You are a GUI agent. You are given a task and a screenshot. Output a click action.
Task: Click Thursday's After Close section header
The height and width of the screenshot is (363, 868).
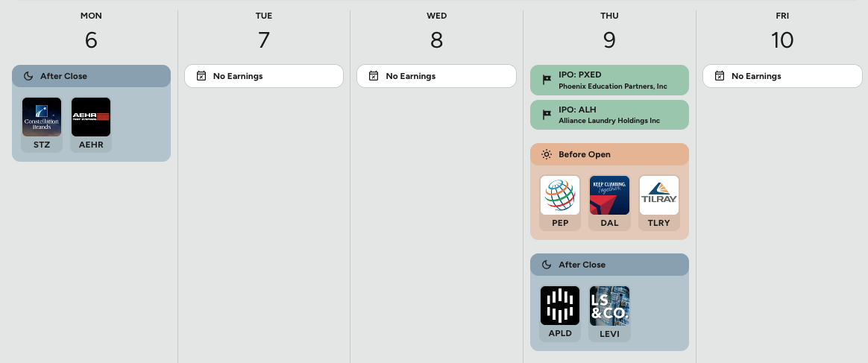pos(609,265)
